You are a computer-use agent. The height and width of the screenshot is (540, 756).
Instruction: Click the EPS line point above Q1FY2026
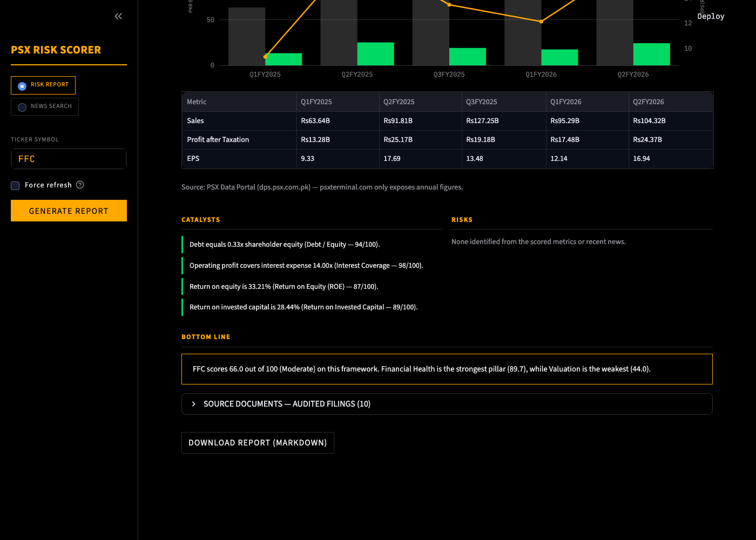[541, 22]
